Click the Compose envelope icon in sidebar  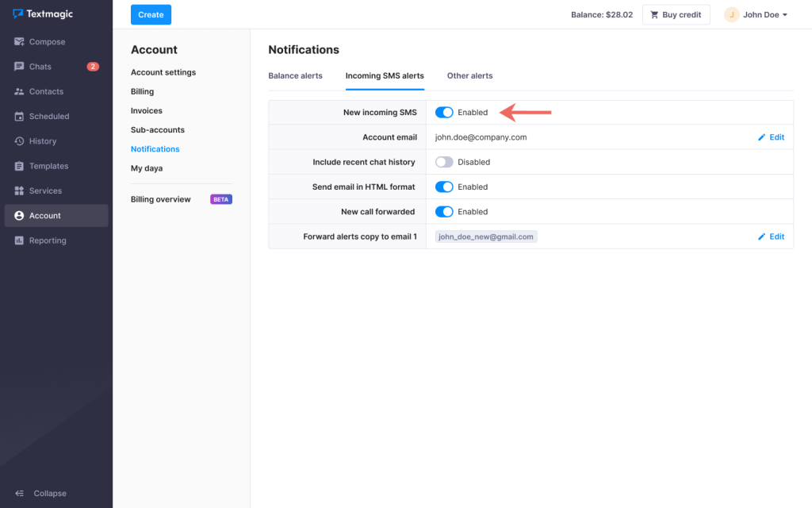pyautogui.click(x=19, y=42)
